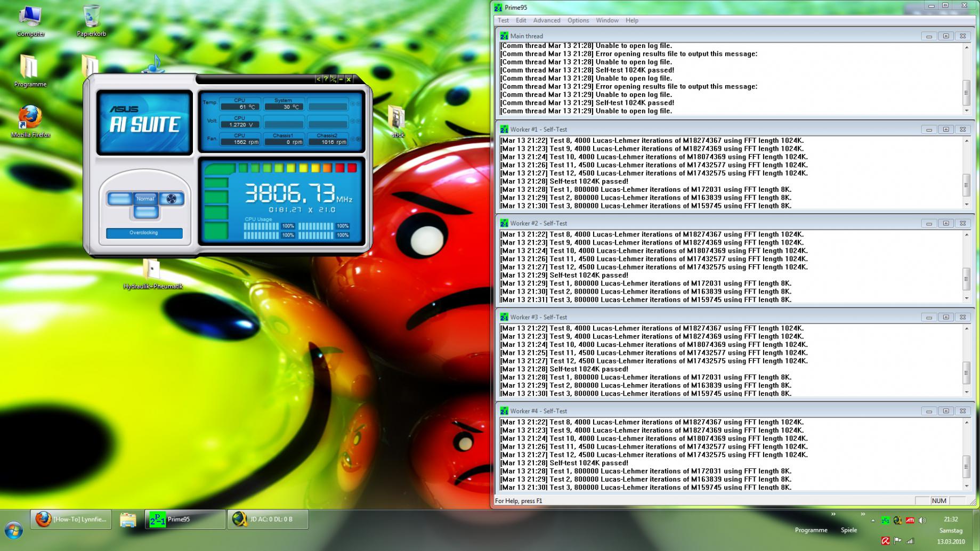Click the Worker #4 window icon
The width and height of the screenshot is (980, 551).
point(504,411)
